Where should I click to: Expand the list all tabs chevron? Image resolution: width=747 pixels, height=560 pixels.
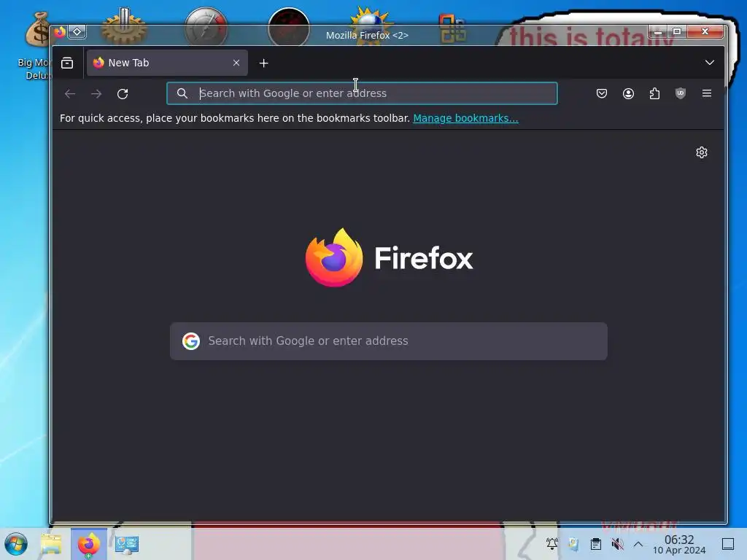pyautogui.click(x=709, y=63)
